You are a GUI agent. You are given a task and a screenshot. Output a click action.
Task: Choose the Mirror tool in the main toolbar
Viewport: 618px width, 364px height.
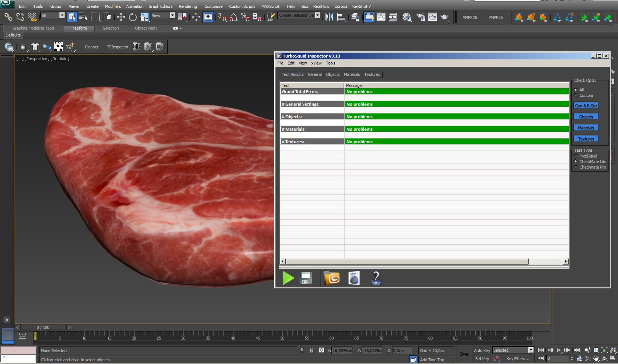point(329,17)
